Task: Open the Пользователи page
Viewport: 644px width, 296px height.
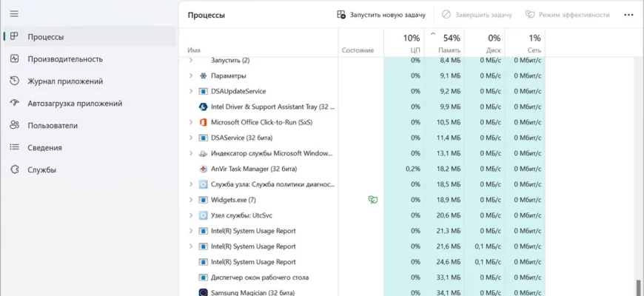Action: point(90,125)
